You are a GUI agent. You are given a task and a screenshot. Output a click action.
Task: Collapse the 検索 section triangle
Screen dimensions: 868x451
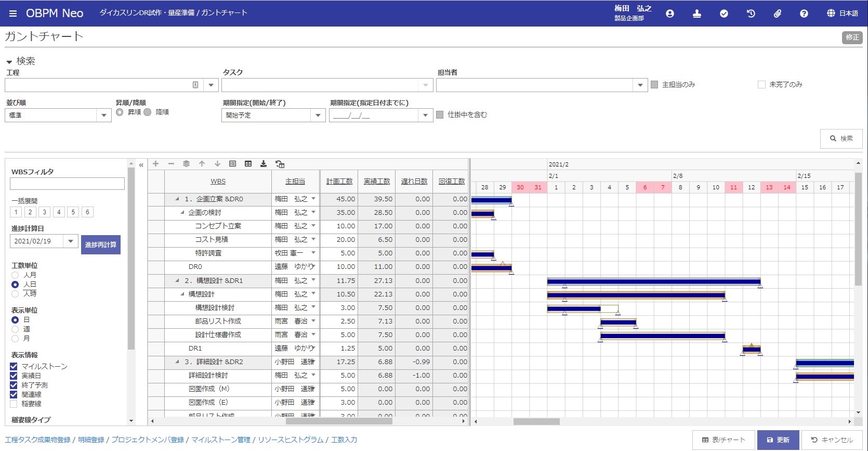coord(9,62)
